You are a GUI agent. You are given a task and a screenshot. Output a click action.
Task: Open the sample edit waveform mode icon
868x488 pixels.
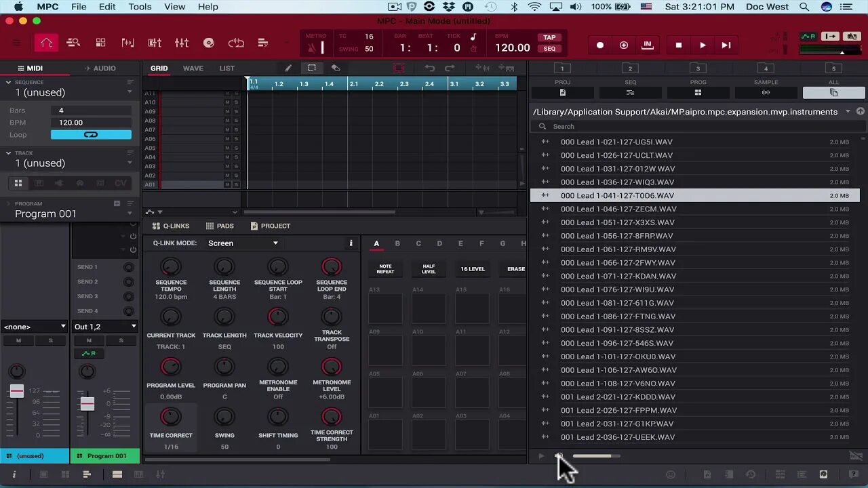(x=127, y=43)
